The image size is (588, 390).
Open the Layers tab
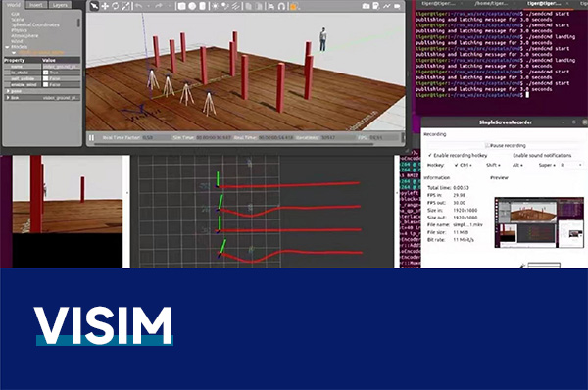pos(60,5)
